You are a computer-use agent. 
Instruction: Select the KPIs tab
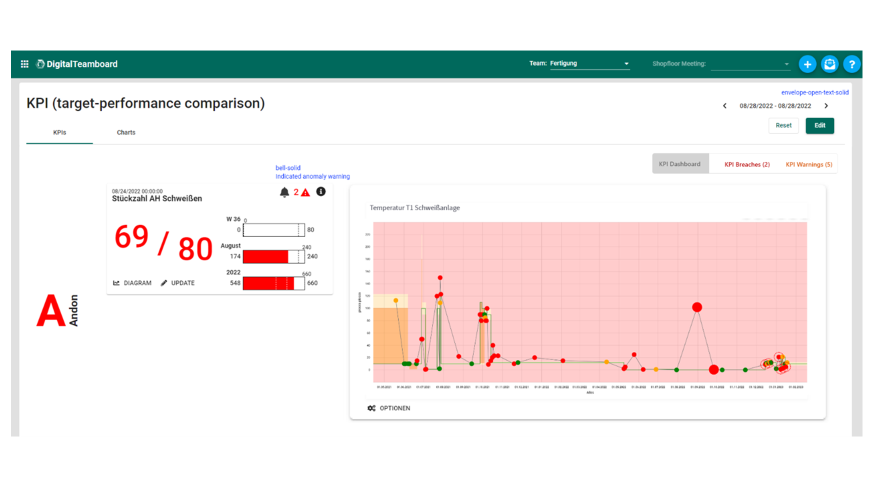coord(59,132)
